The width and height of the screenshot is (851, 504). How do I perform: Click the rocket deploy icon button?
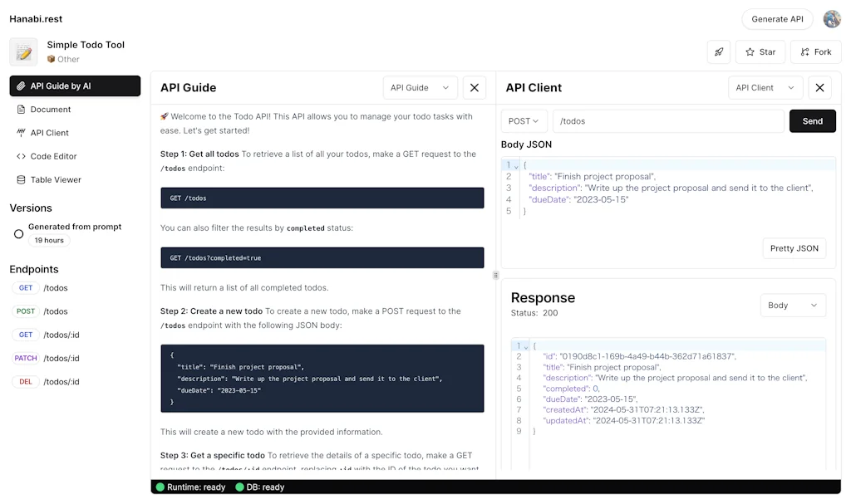[x=719, y=51]
